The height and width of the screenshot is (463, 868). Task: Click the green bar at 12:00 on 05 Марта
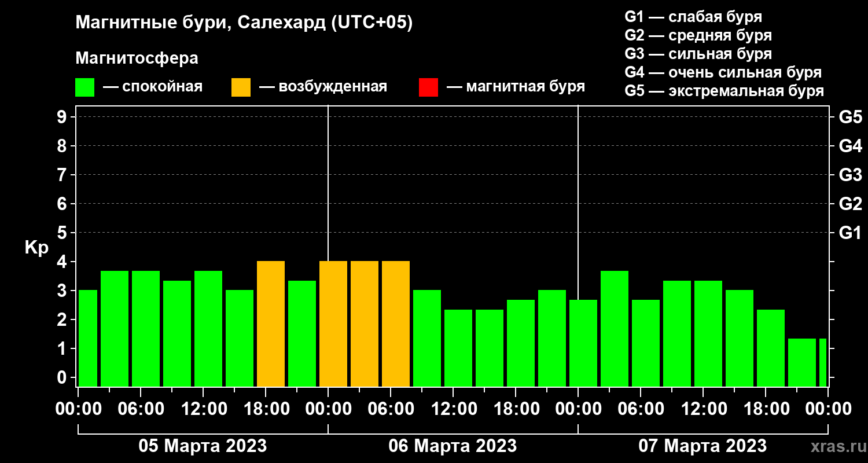(x=208, y=329)
